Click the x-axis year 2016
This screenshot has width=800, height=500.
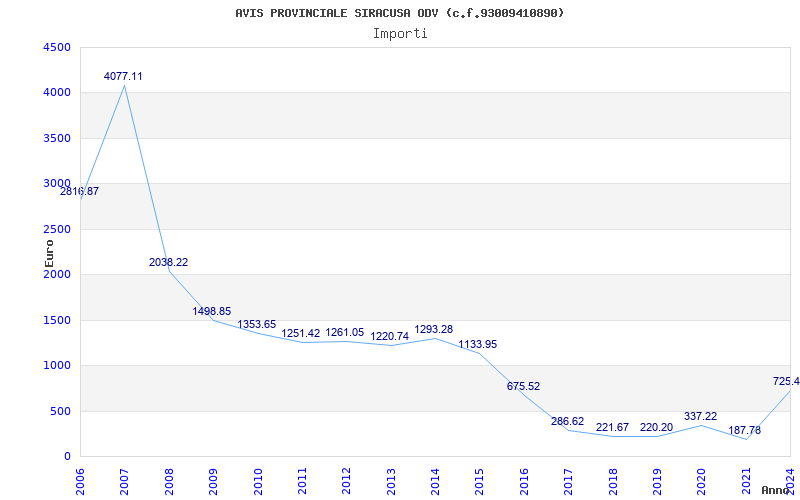click(524, 482)
